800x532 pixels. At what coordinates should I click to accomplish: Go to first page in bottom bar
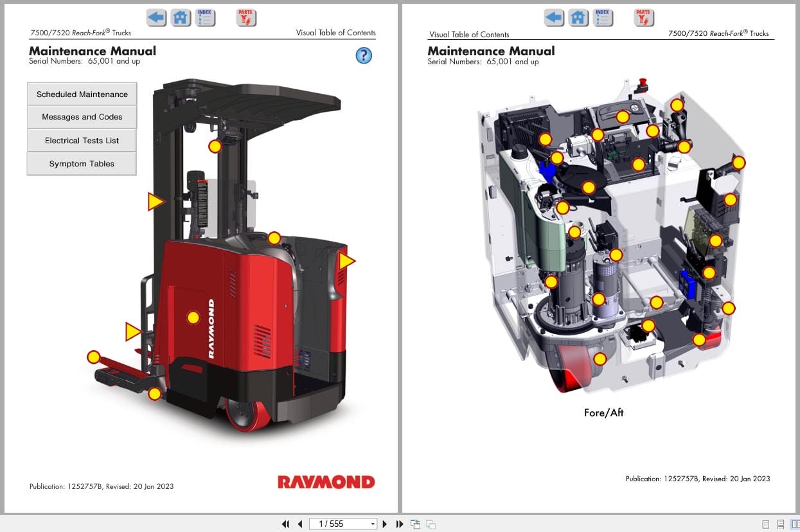[x=285, y=524]
